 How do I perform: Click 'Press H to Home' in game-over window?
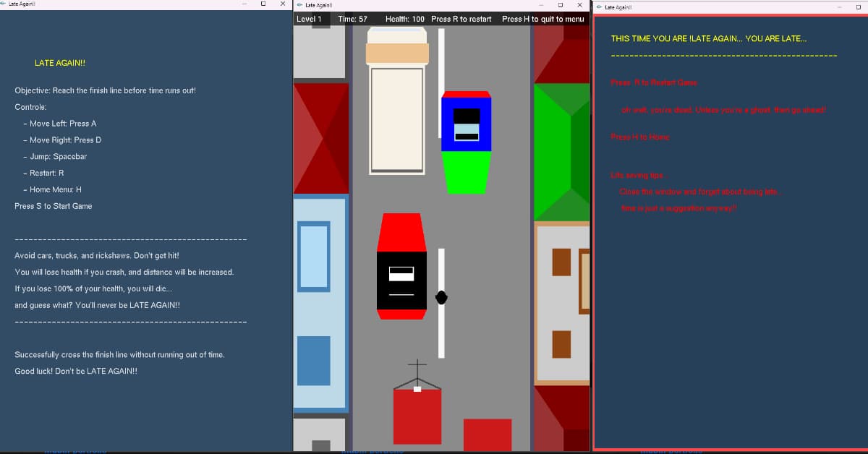tap(640, 137)
